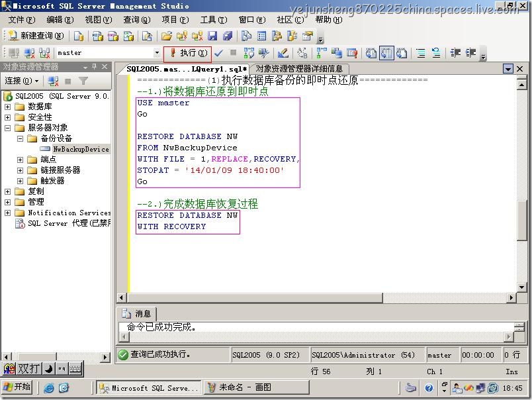This screenshot has height=400, width=532.
Task: Expand the 数据库 node
Action: pyautogui.click(x=8, y=107)
